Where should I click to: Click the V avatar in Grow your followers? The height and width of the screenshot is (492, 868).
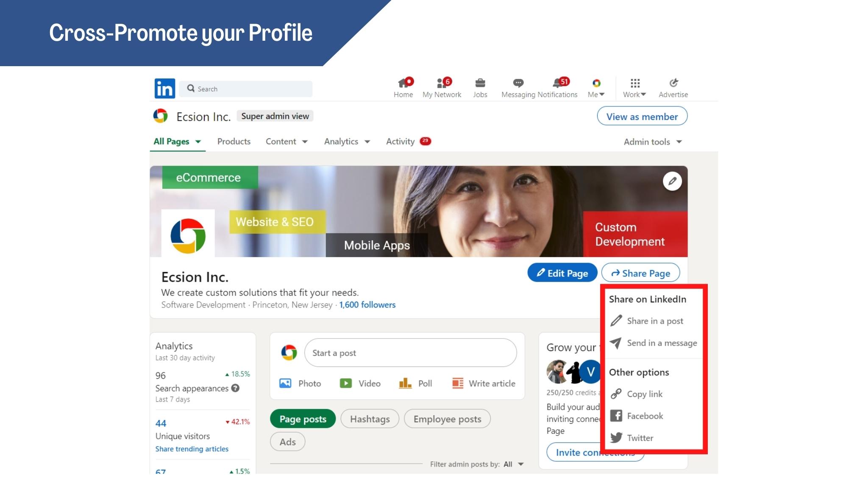[x=590, y=372]
